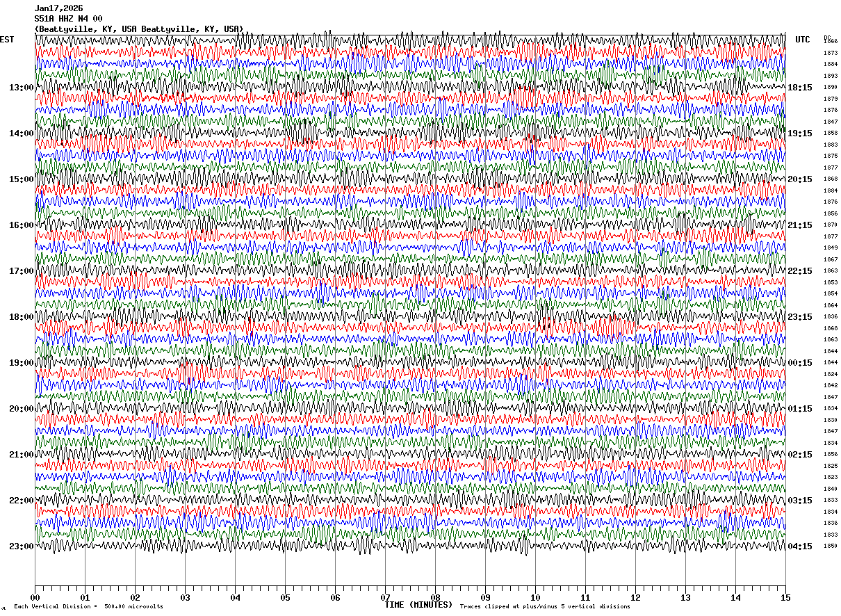Click the DC offset value 1850
Screen dimensions: 841x616
point(830,546)
